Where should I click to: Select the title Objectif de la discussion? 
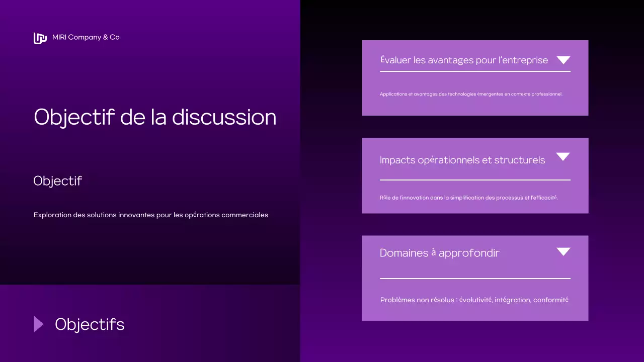click(x=154, y=117)
